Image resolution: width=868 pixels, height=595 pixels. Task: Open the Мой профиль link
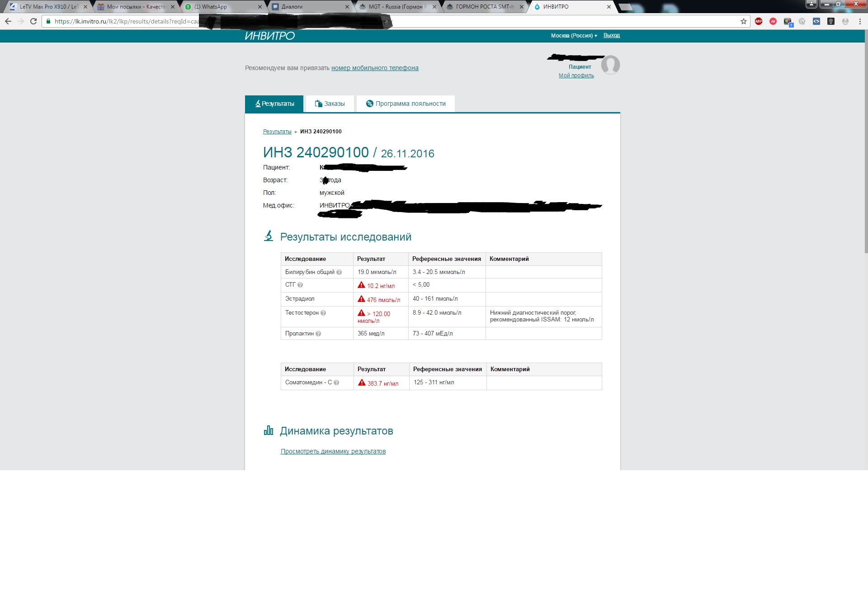(x=576, y=76)
